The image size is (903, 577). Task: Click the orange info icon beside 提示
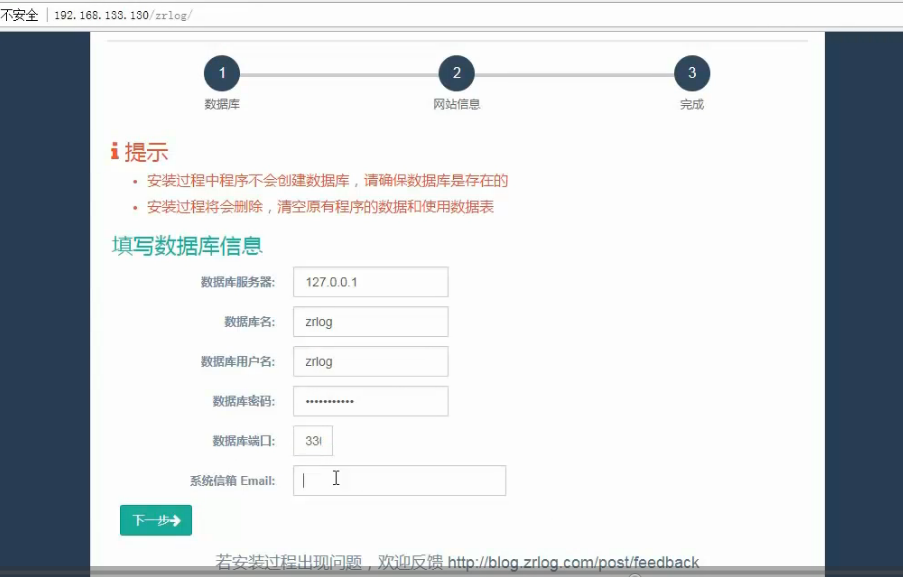tap(115, 152)
